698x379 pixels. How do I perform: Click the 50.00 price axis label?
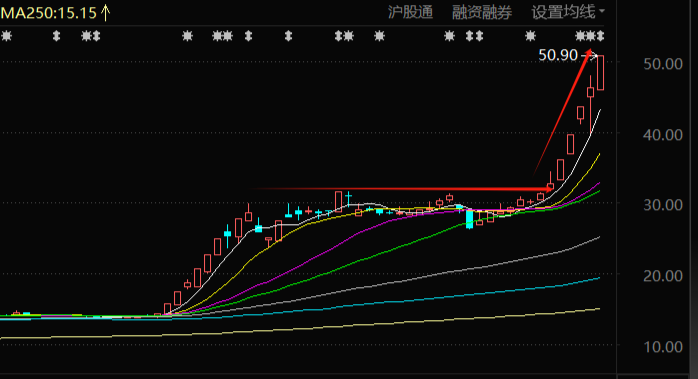662,64
